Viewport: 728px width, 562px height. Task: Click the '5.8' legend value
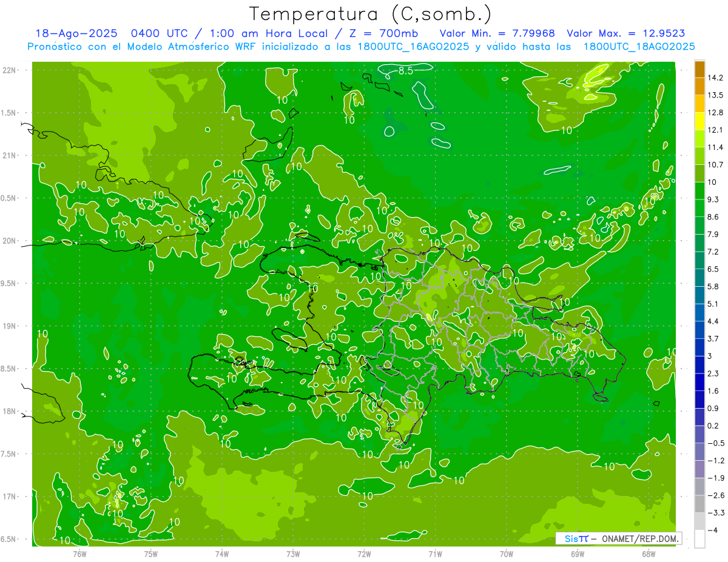click(x=713, y=287)
